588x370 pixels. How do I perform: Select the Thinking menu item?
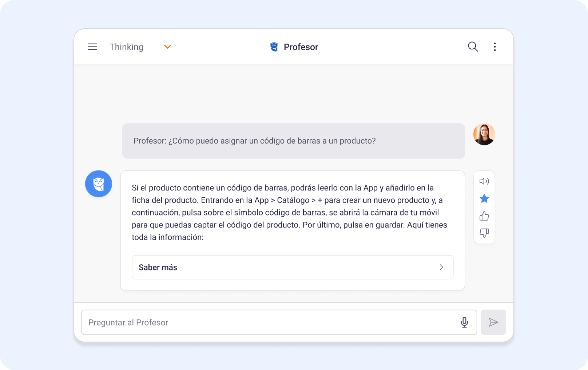click(126, 47)
